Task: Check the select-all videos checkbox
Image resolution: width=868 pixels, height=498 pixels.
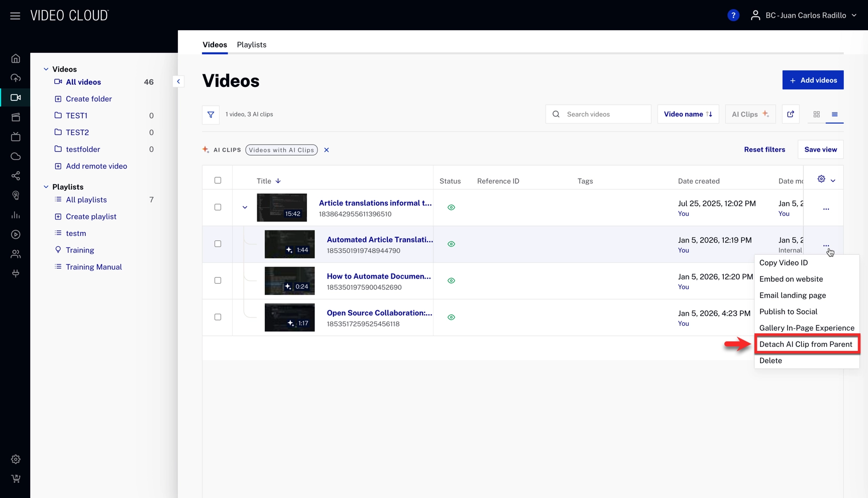Action: [218, 180]
